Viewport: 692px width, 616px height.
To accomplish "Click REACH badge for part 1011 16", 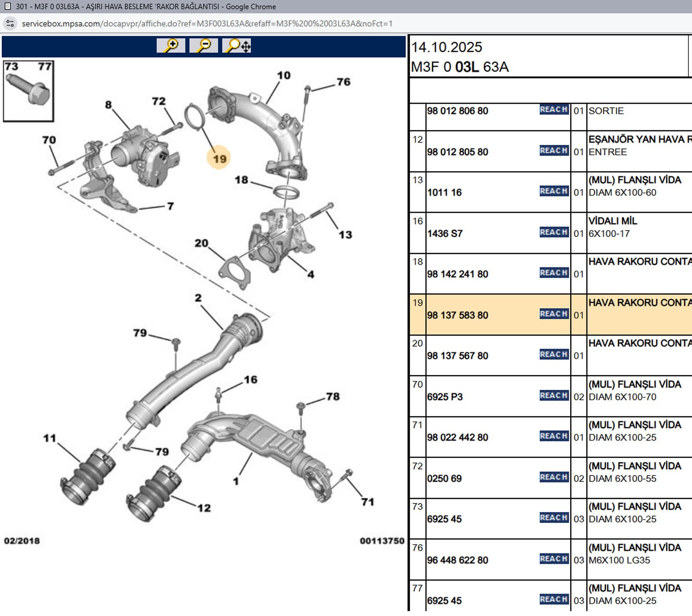I will (554, 191).
